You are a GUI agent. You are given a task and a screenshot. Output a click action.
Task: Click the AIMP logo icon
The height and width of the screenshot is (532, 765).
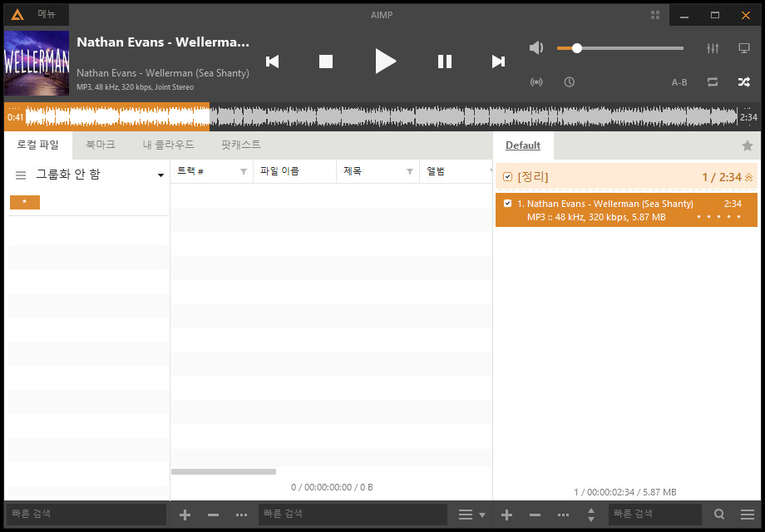click(17, 15)
